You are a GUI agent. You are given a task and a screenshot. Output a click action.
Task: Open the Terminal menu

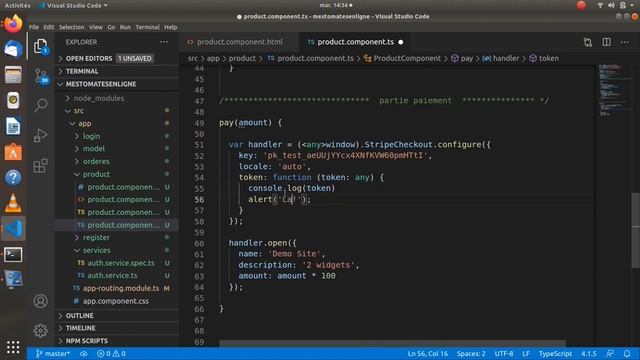tap(147, 27)
